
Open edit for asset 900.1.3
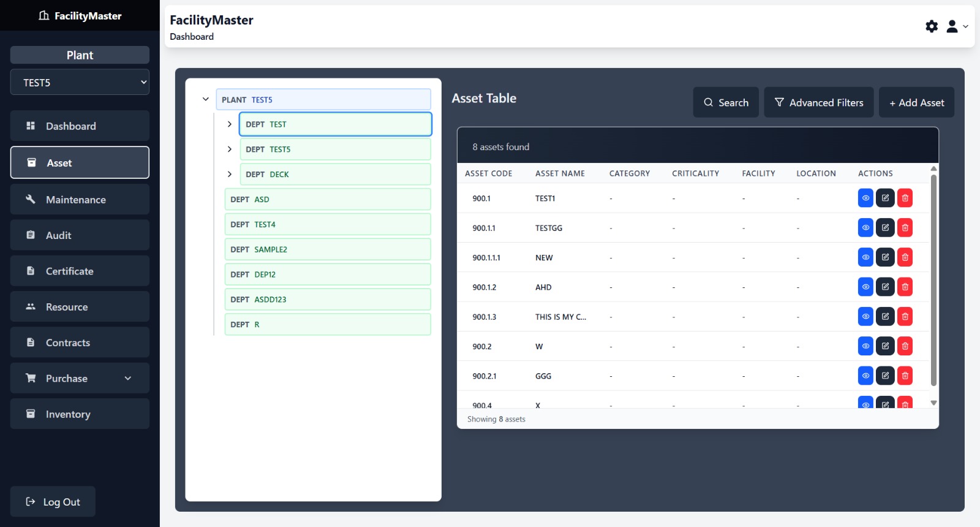[885, 317]
